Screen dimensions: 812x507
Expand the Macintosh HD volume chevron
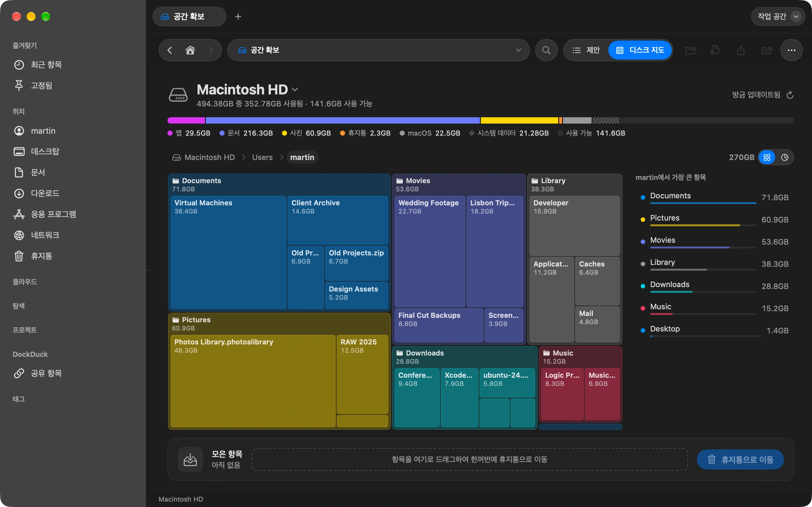pos(295,90)
